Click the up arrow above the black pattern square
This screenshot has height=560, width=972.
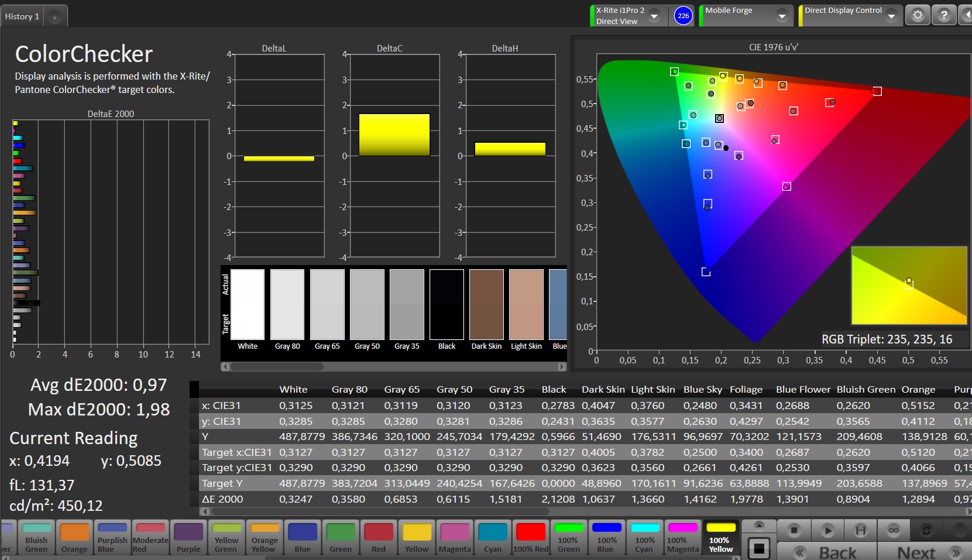tap(759, 525)
